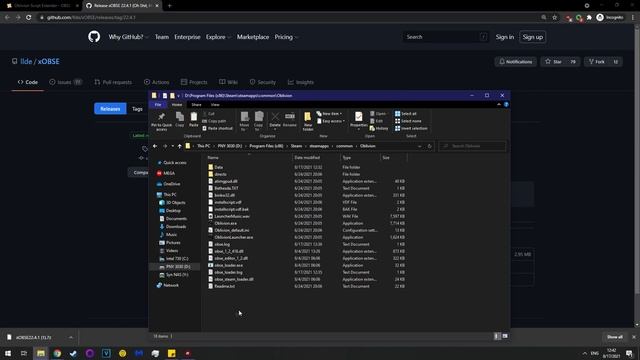Click the Sign up button on GitHub
The image size is (640, 360).
coord(533,37)
